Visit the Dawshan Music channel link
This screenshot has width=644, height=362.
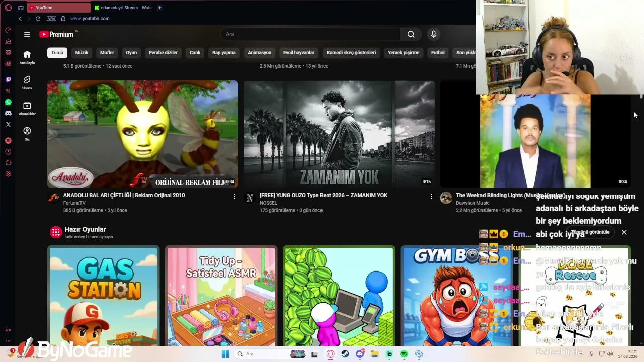coord(473,203)
